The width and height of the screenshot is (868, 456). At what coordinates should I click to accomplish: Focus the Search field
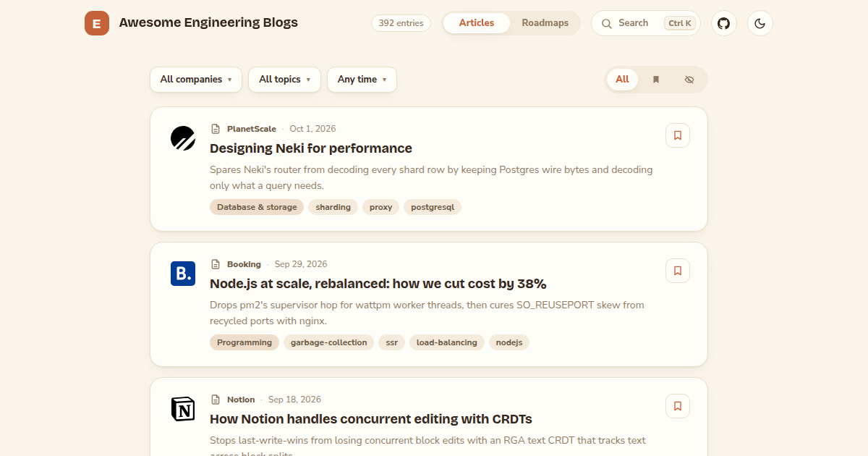pyautogui.click(x=646, y=23)
